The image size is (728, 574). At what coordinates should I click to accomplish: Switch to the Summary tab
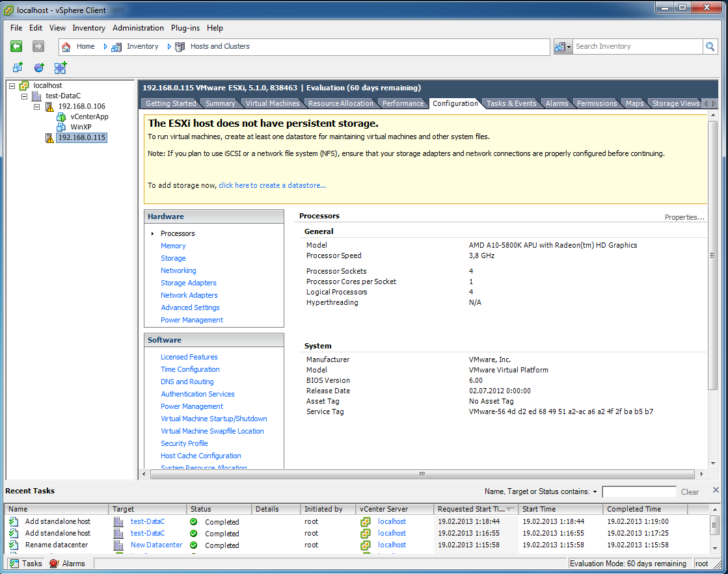220,103
